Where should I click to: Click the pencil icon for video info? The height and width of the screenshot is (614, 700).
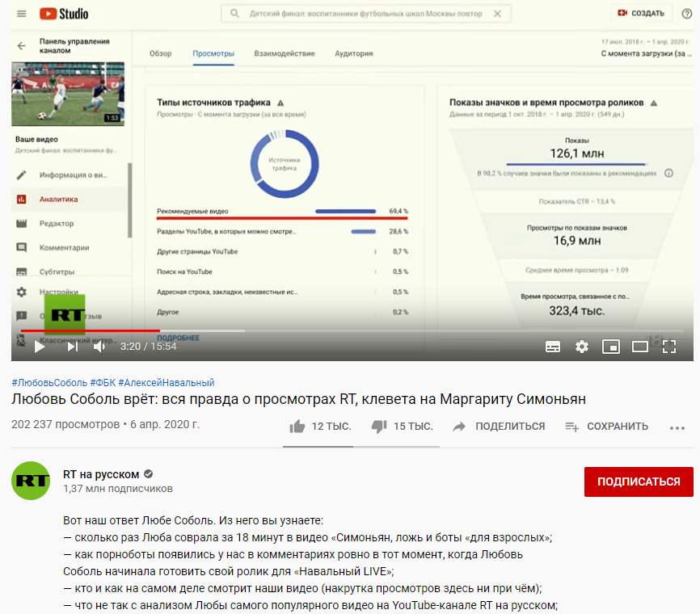22,175
